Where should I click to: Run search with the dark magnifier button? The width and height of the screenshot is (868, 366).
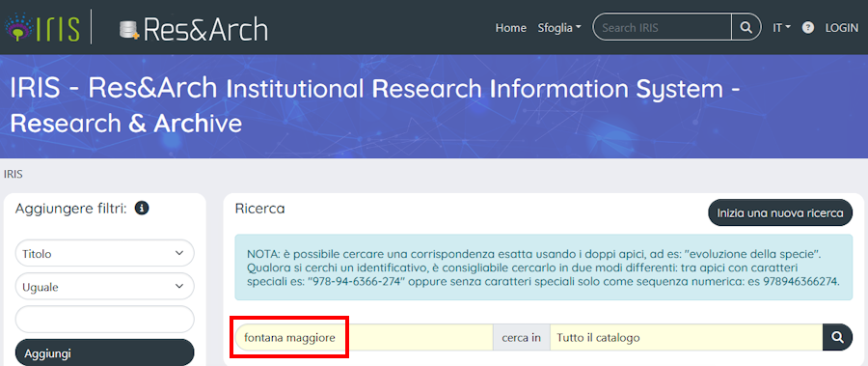[x=837, y=337]
